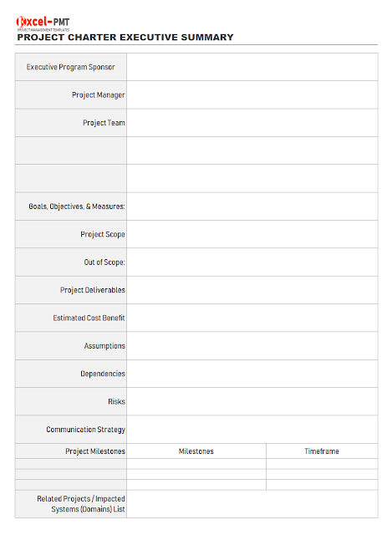Click the Excel-PMT logo
Screen dimensions: 392x535
coord(43,23)
